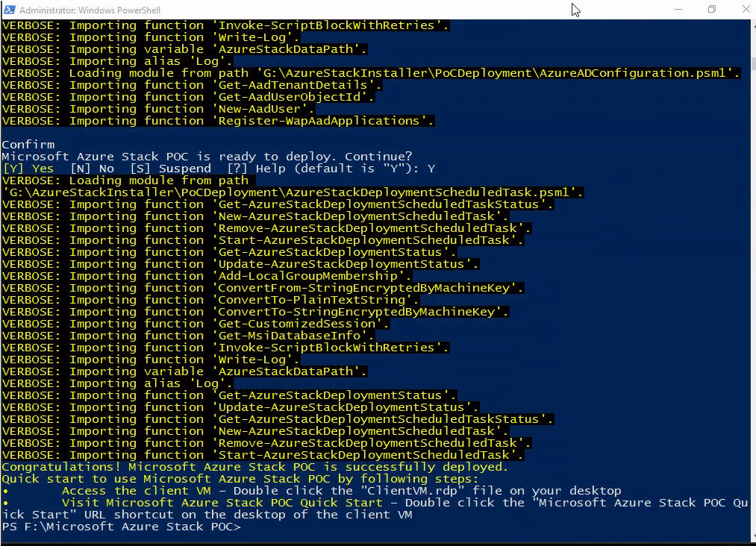The image size is (756, 546).
Task: Click the 'Get-MsiDatabaseInfo' import line
Action: (188, 336)
